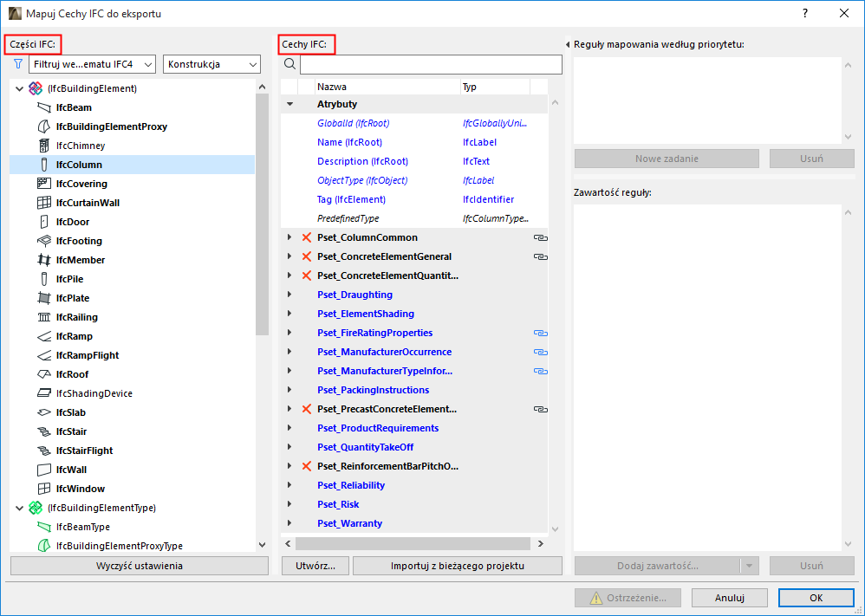The height and width of the screenshot is (616, 865).
Task: Click the IfcWindow icon
Action: tap(43, 488)
